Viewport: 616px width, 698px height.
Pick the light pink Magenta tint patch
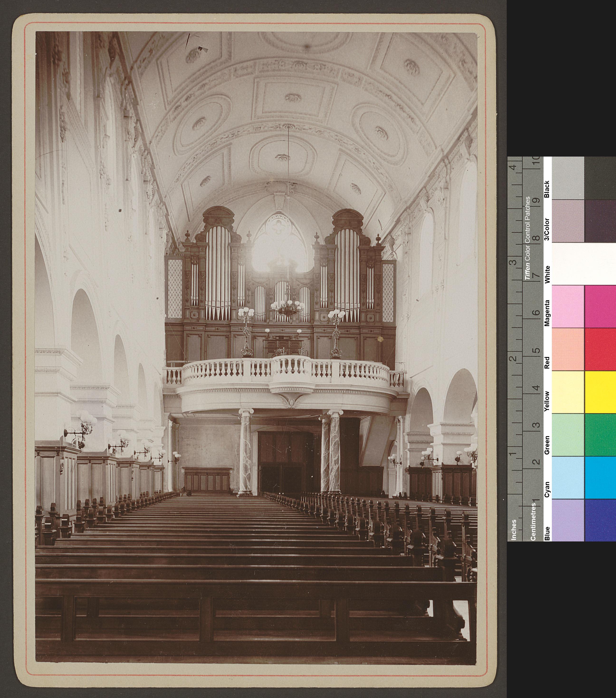click(x=568, y=307)
